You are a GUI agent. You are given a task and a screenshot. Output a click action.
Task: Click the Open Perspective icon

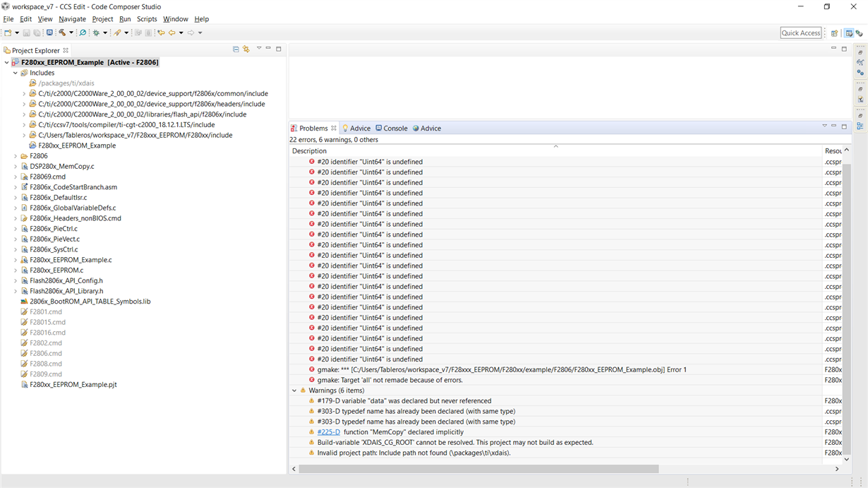(834, 33)
